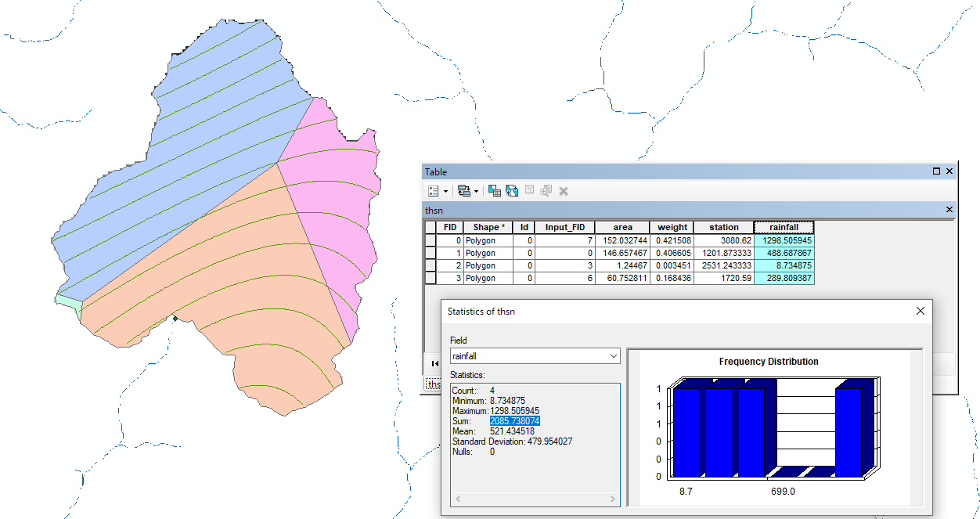Open the Related Tables icon
The height and width of the screenshot is (519, 980).
[x=463, y=190]
